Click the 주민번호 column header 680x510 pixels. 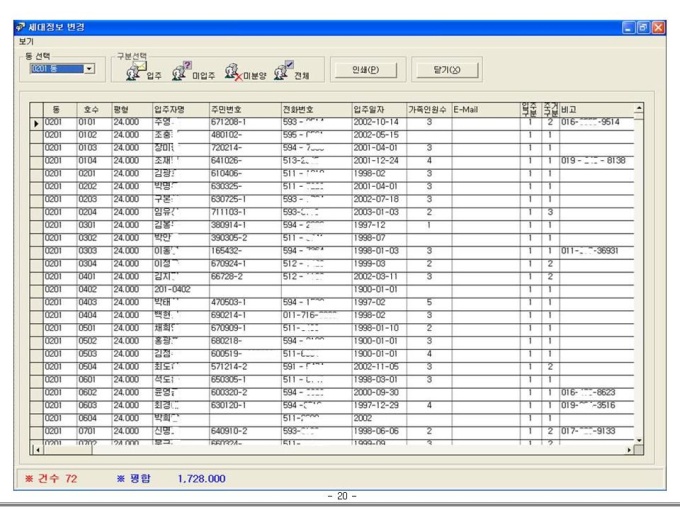pos(245,110)
